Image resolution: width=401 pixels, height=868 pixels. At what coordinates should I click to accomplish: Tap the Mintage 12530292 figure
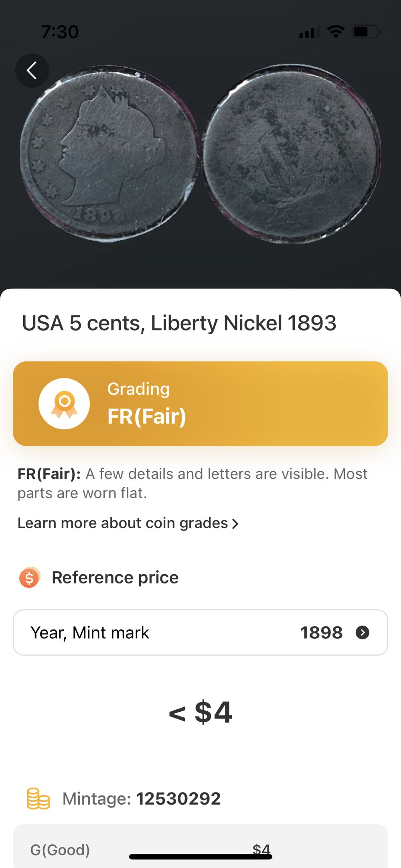pyautogui.click(x=178, y=799)
